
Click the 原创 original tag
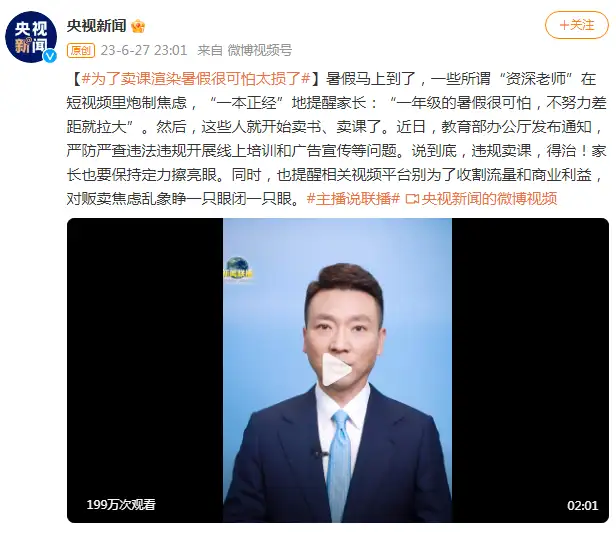point(81,50)
